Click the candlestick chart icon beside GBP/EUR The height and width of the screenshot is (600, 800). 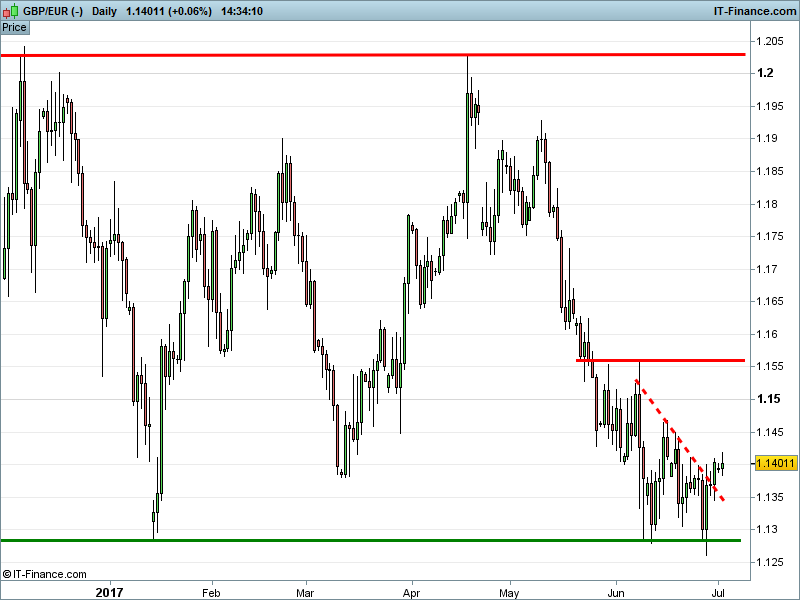click(10, 11)
